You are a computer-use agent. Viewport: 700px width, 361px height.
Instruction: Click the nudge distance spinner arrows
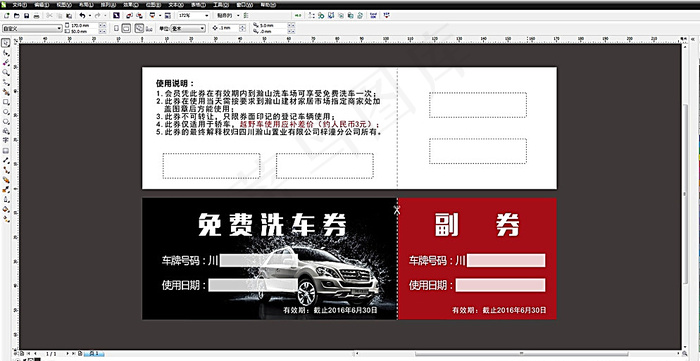tap(242, 28)
